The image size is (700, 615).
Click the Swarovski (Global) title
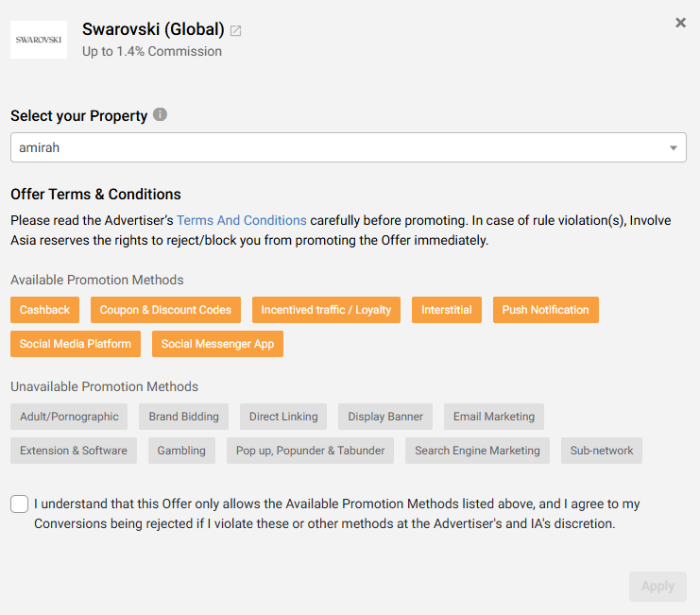153,29
